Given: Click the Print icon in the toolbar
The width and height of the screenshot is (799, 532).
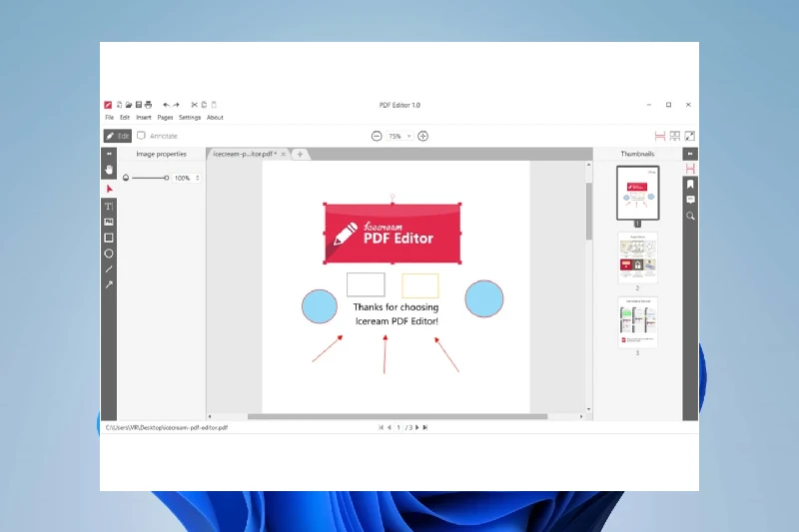Looking at the screenshot, I should click(x=148, y=105).
